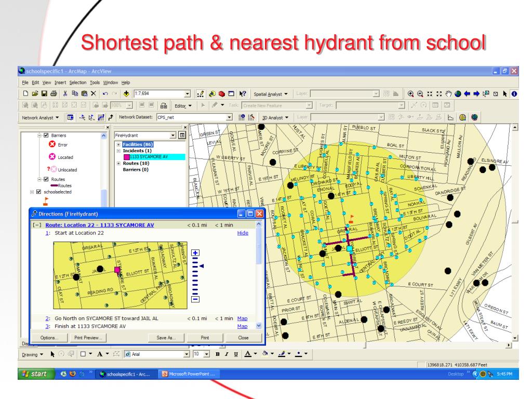Image resolution: width=532 pixels, height=399 pixels.
Task: Zoom in the inset map plus button
Action: coord(195,253)
